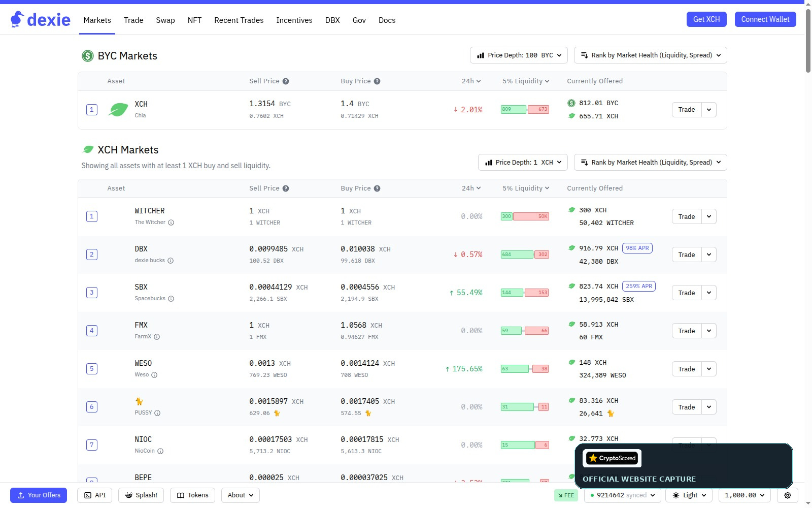Click rank badge 1 for WITCHER
Screen dimensions: 812x508
[92, 216]
